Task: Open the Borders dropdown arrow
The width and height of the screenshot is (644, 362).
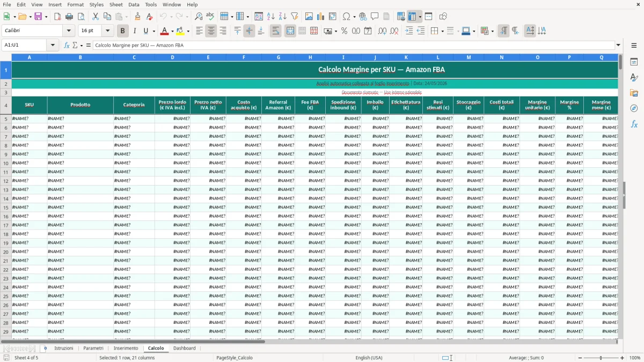Action: pyautogui.click(x=442, y=31)
